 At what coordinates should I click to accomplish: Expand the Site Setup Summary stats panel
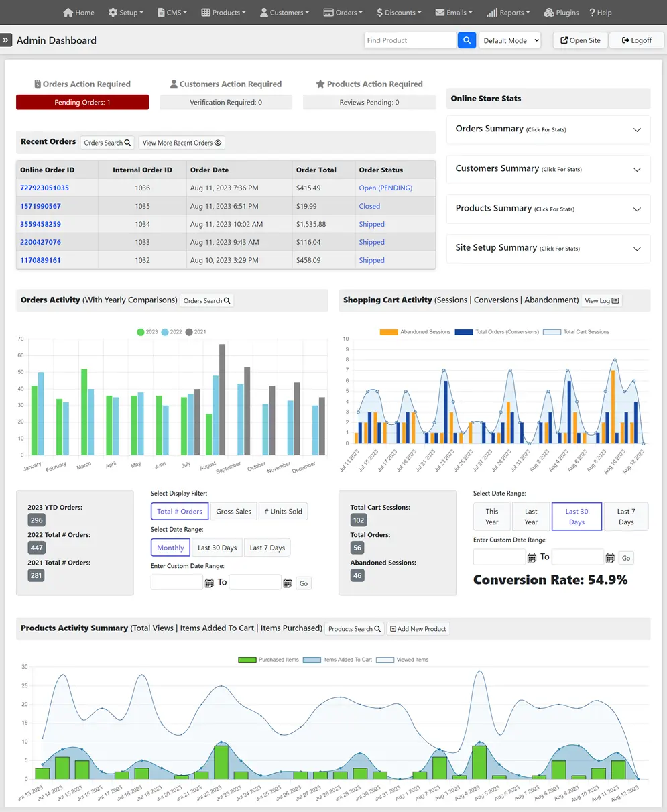(548, 248)
